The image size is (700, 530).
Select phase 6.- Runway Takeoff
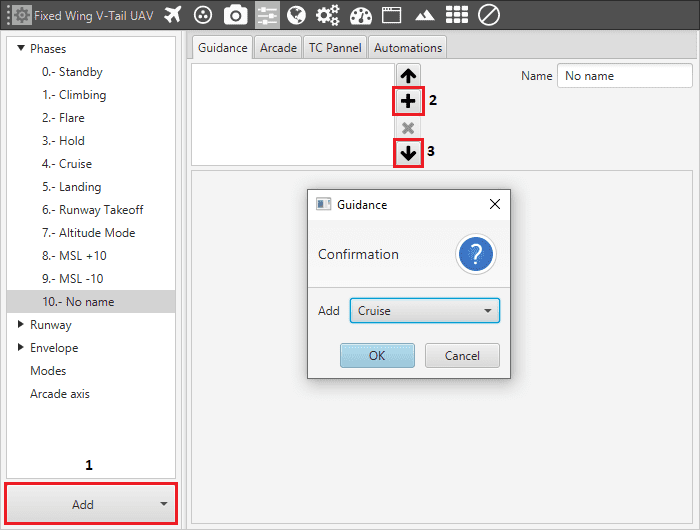92,210
